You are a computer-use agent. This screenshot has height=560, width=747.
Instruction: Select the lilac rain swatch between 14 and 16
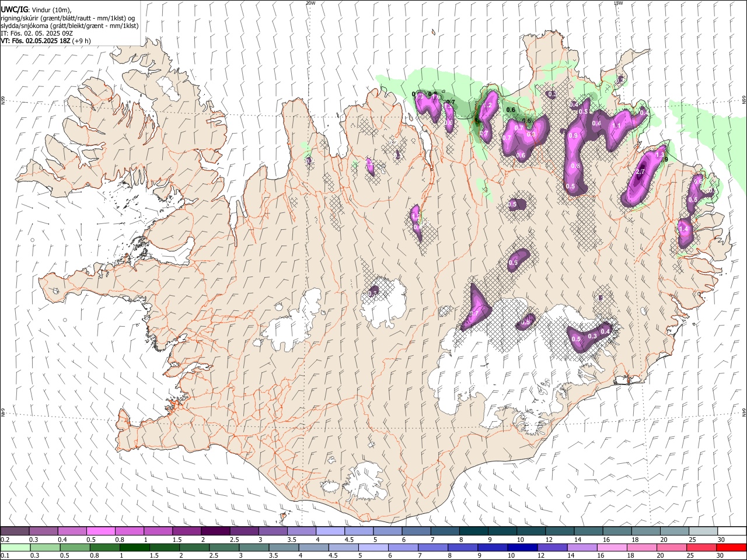581,547
